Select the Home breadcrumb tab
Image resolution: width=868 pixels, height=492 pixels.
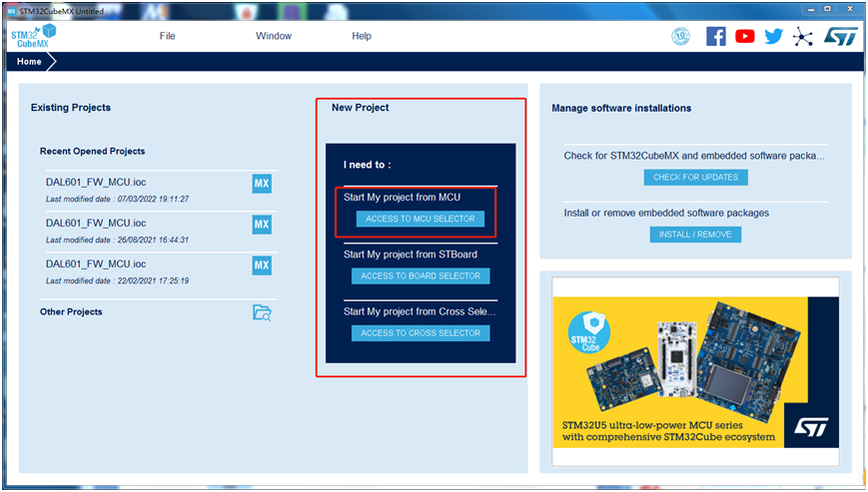[x=29, y=61]
